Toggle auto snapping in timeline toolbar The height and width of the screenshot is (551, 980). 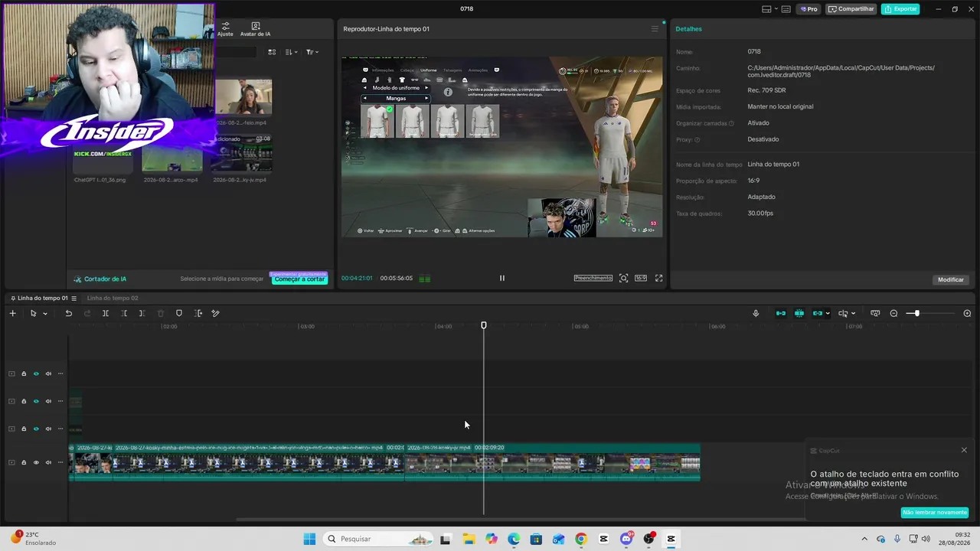(799, 313)
